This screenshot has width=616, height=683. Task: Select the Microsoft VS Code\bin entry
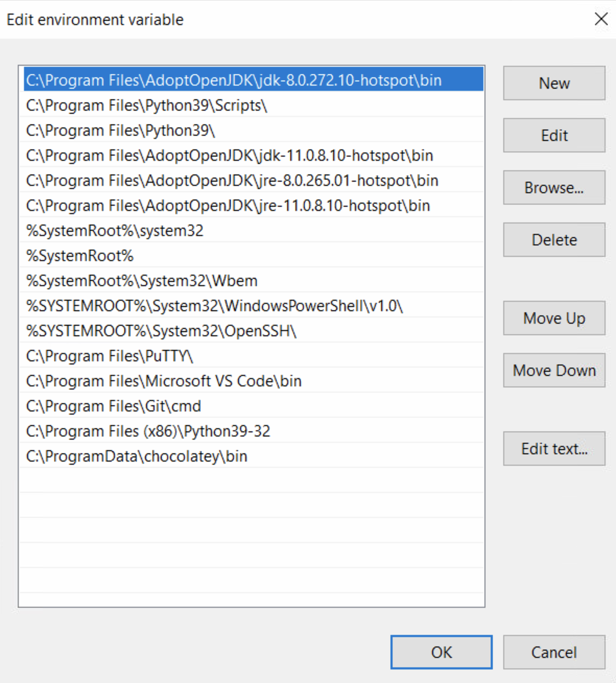click(x=164, y=381)
